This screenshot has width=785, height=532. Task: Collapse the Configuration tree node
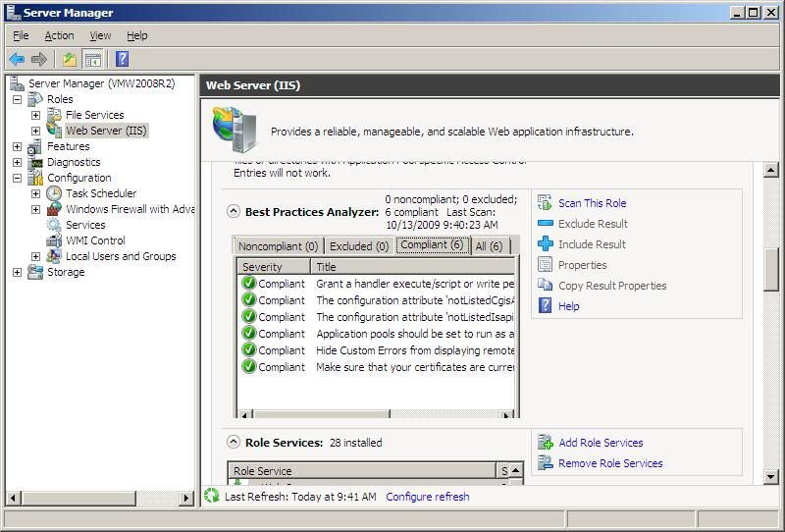coord(17,178)
